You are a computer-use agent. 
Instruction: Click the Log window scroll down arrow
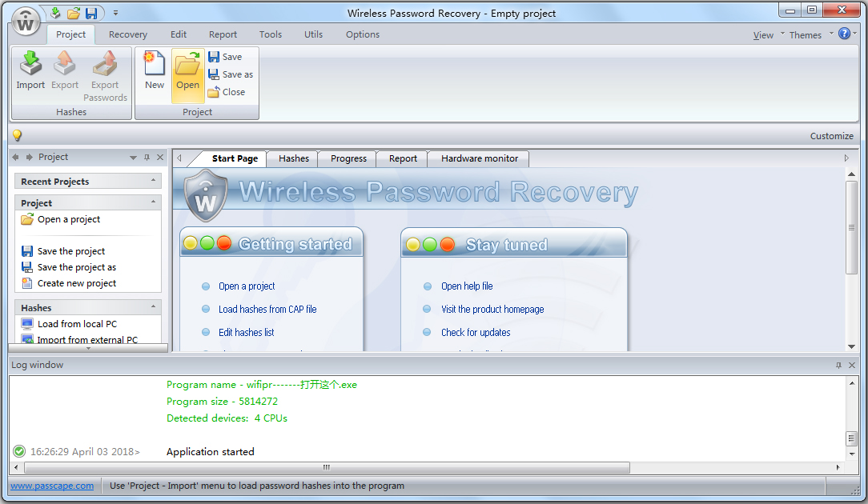coord(852,454)
